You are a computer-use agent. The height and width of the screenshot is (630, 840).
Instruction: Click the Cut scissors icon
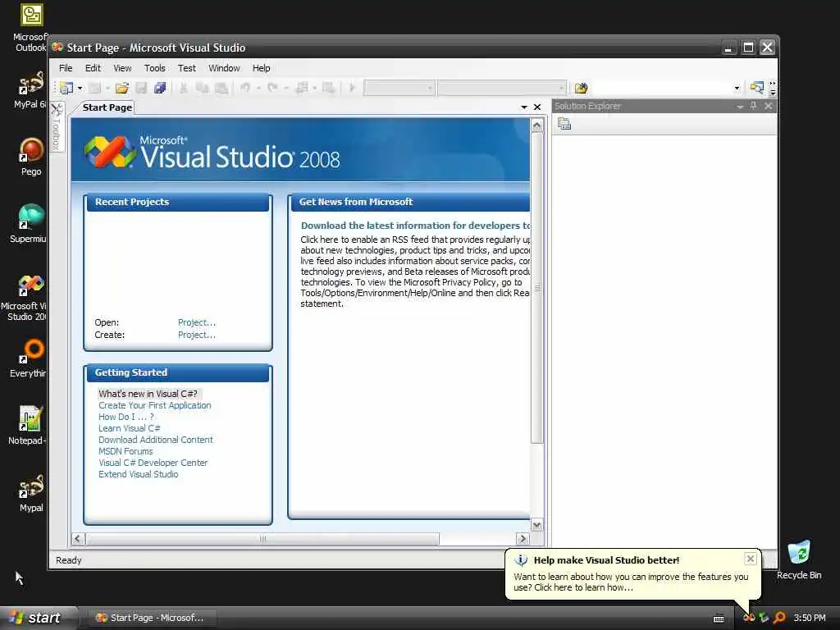[x=183, y=88]
